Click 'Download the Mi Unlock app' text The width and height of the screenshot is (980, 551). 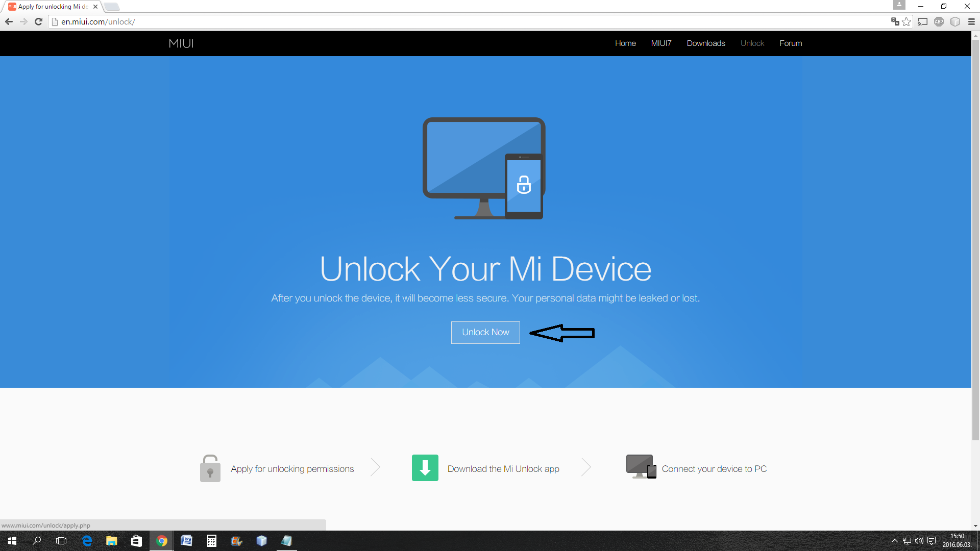click(503, 469)
